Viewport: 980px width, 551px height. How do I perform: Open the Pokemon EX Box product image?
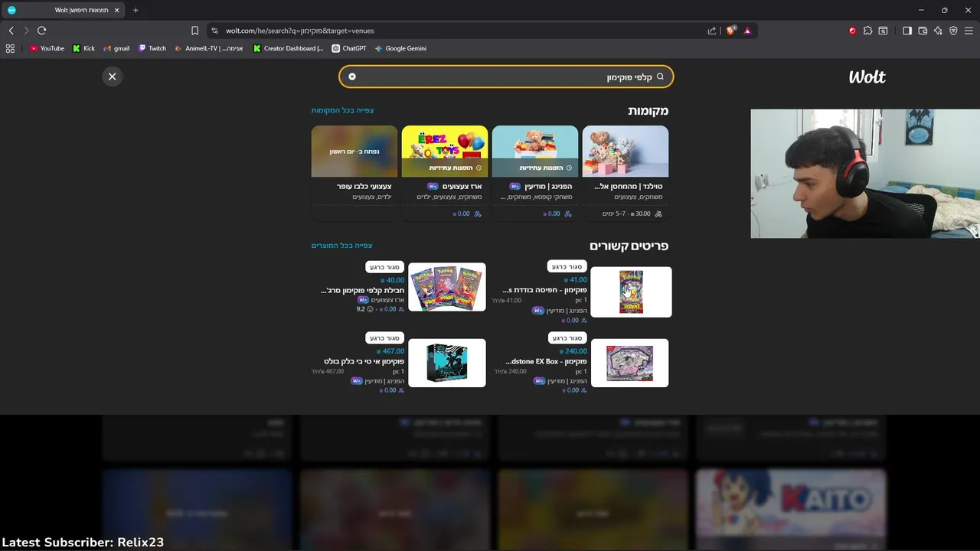tap(630, 363)
